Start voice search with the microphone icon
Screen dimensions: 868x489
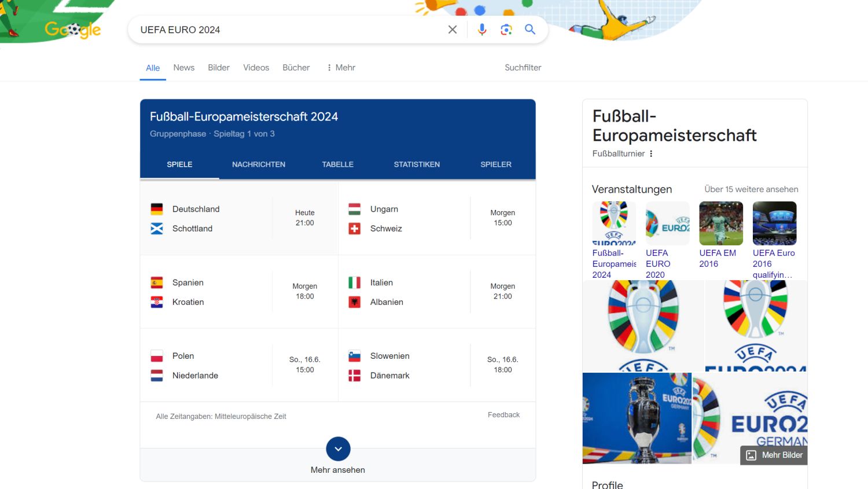tap(481, 30)
